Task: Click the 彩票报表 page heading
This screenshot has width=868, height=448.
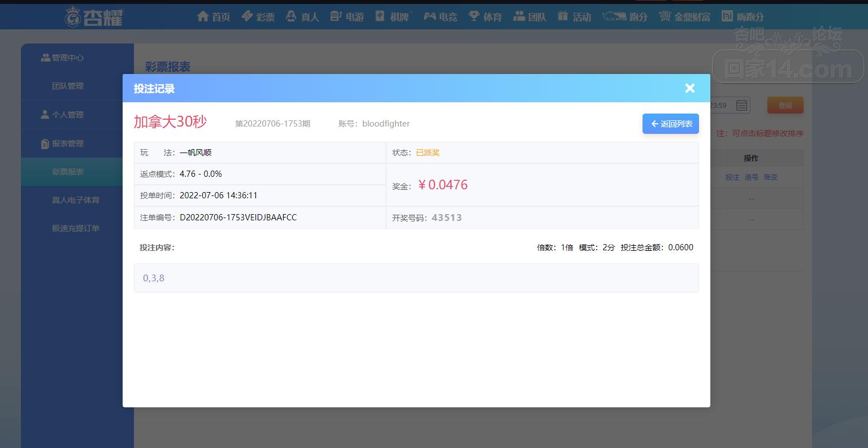Action: [168, 67]
